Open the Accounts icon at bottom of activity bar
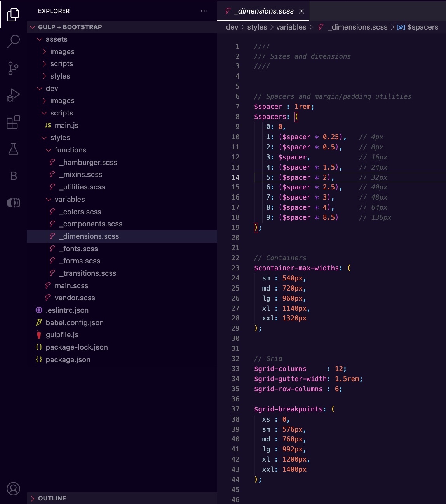The width and height of the screenshot is (446, 504). tap(13, 489)
